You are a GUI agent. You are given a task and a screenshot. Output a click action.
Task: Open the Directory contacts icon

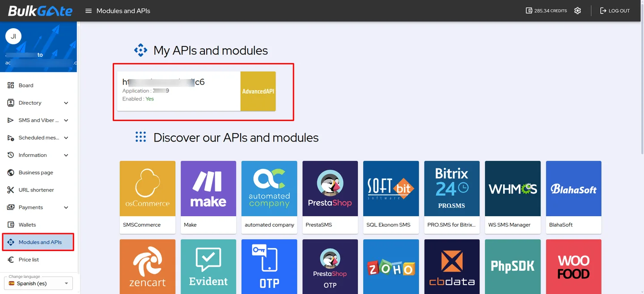(x=11, y=103)
